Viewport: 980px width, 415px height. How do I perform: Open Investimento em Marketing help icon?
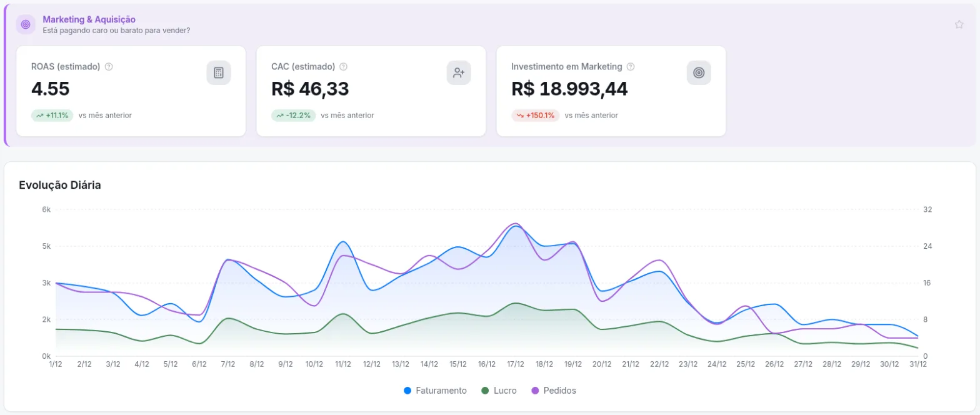click(631, 67)
